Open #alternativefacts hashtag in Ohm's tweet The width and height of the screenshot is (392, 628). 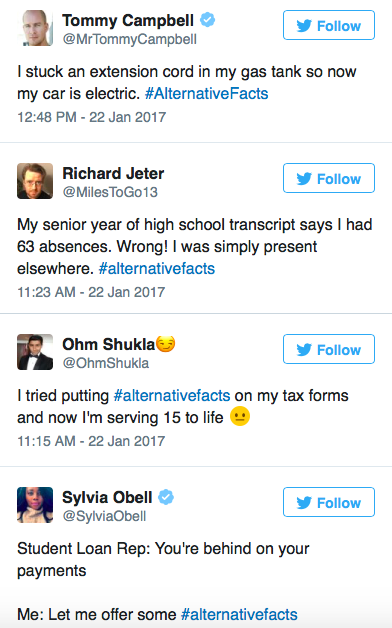[172, 396]
